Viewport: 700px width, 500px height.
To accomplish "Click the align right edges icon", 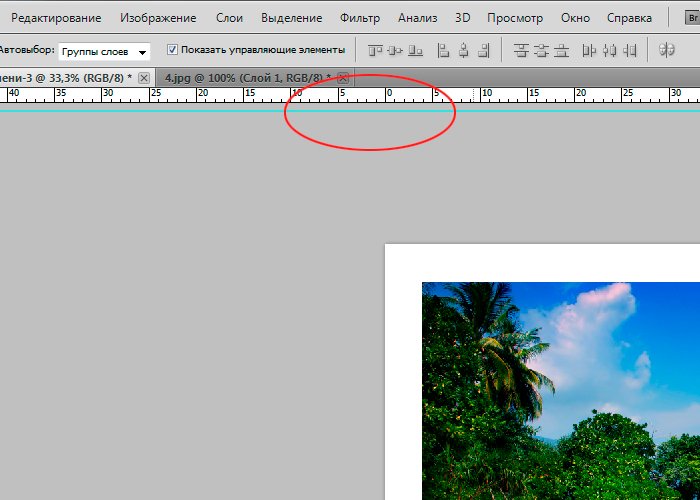I will [484, 50].
